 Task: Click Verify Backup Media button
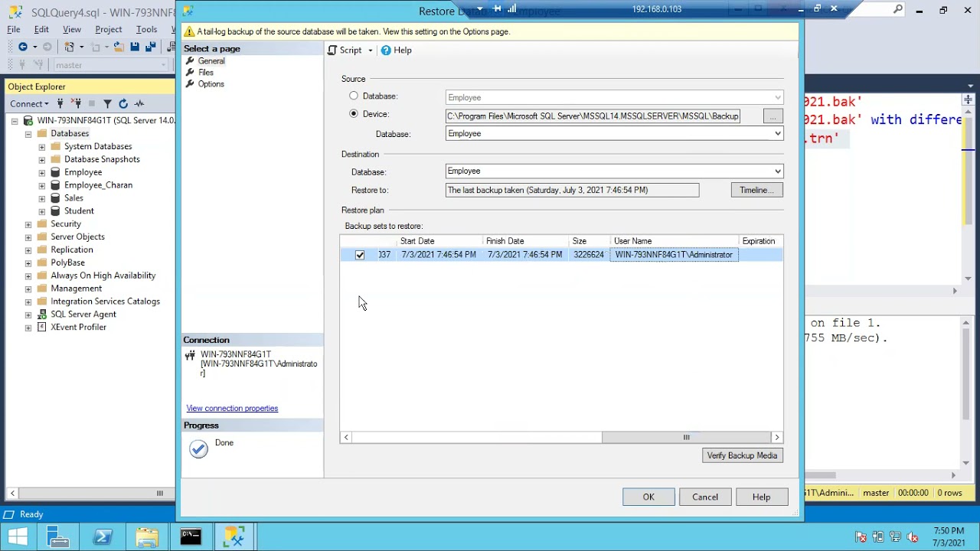click(x=742, y=456)
